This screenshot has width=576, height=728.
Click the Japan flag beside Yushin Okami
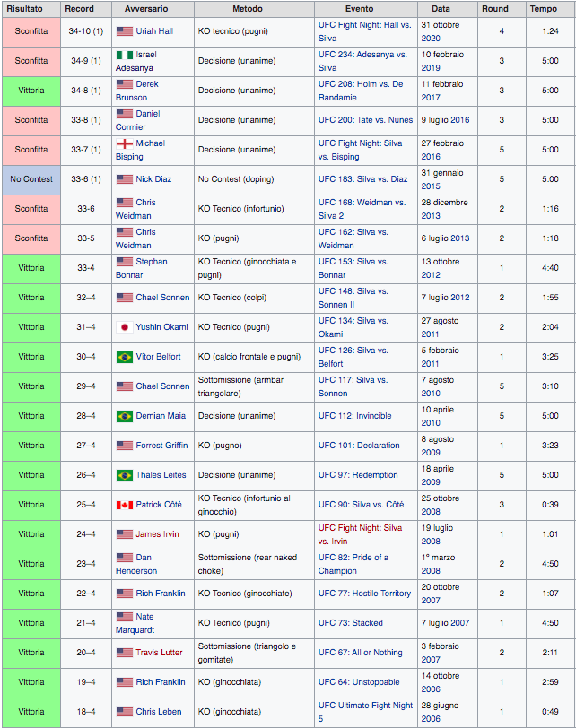pyautogui.click(x=125, y=327)
